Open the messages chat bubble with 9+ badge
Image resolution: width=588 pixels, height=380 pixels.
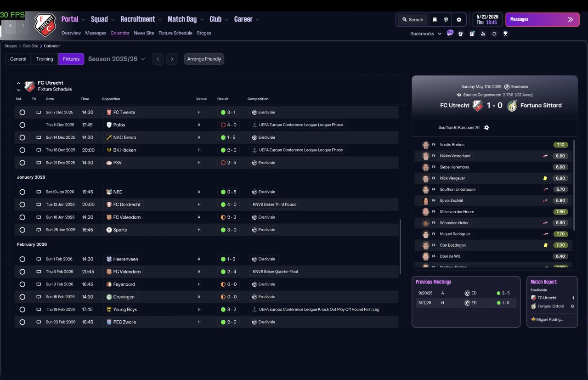point(450,33)
